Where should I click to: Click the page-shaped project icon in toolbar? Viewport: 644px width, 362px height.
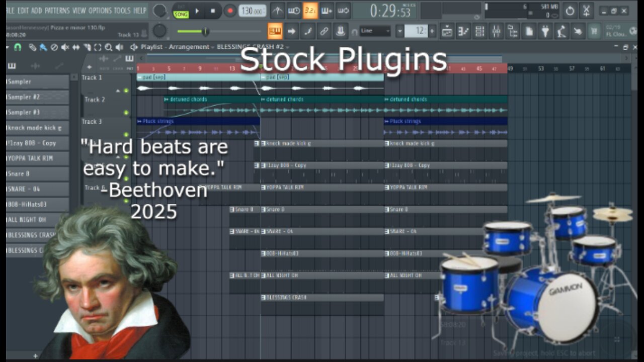coord(529,31)
